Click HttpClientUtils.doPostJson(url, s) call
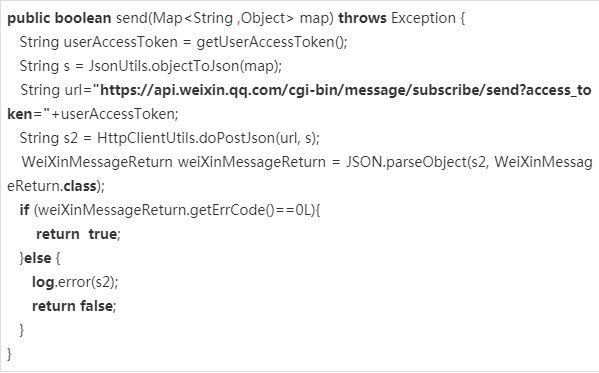This screenshot has height=373, width=599. (x=208, y=138)
